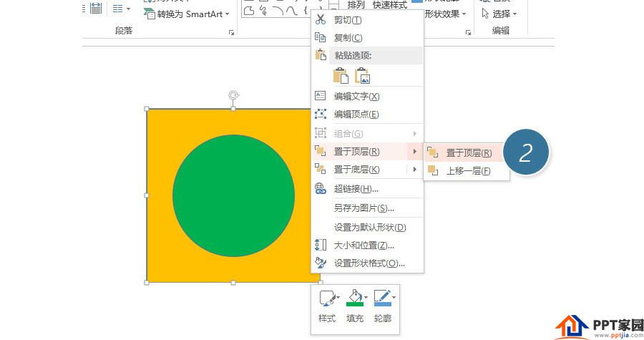
Task: Click the Convert to SmartArt icon
Action: [x=149, y=14]
